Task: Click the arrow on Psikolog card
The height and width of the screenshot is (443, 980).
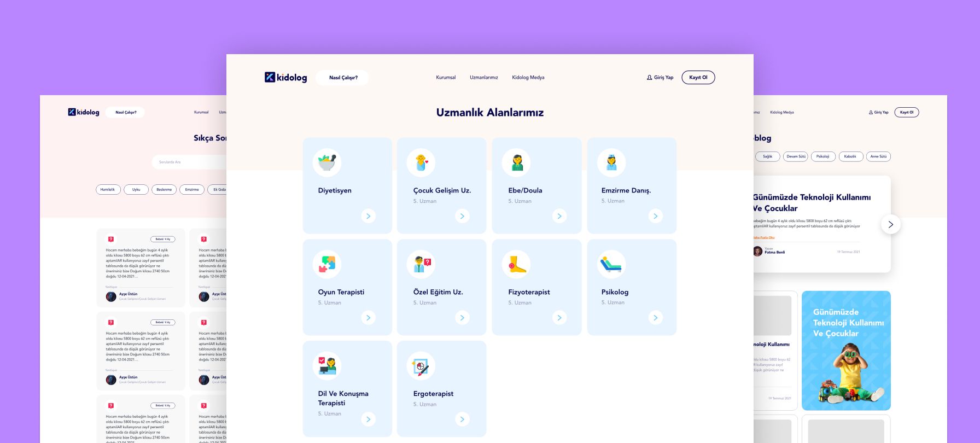Action: 655,318
